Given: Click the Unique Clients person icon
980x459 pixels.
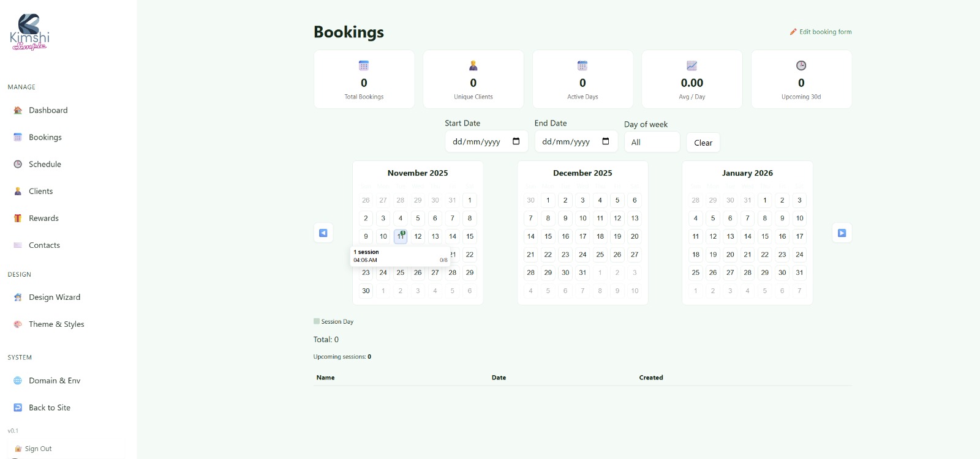Looking at the screenshot, I should click(x=473, y=65).
